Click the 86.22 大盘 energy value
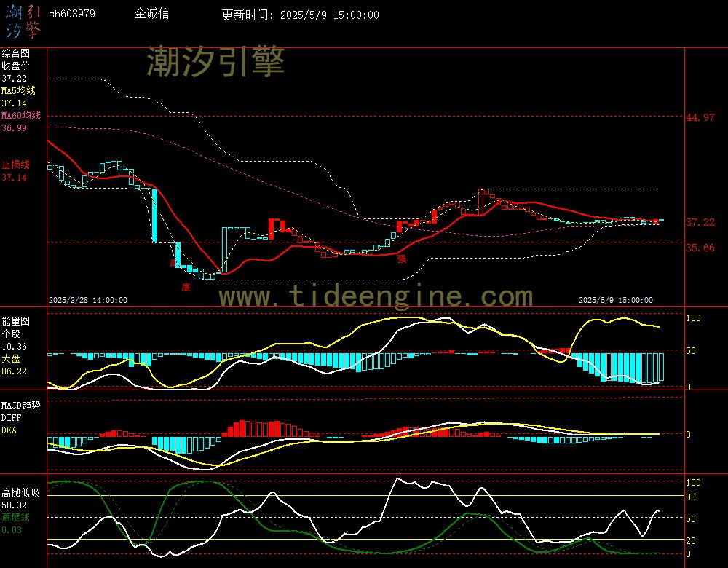This screenshot has height=568, width=728. coord(15,371)
